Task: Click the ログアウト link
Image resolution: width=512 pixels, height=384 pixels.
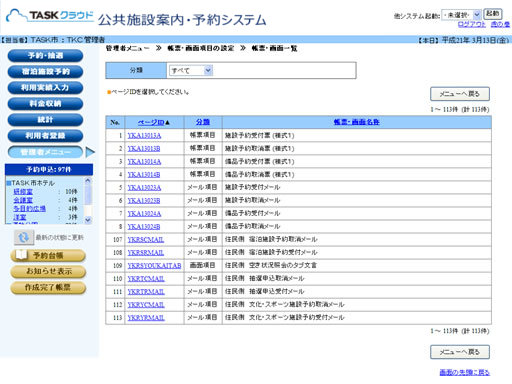Action: click(472, 24)
